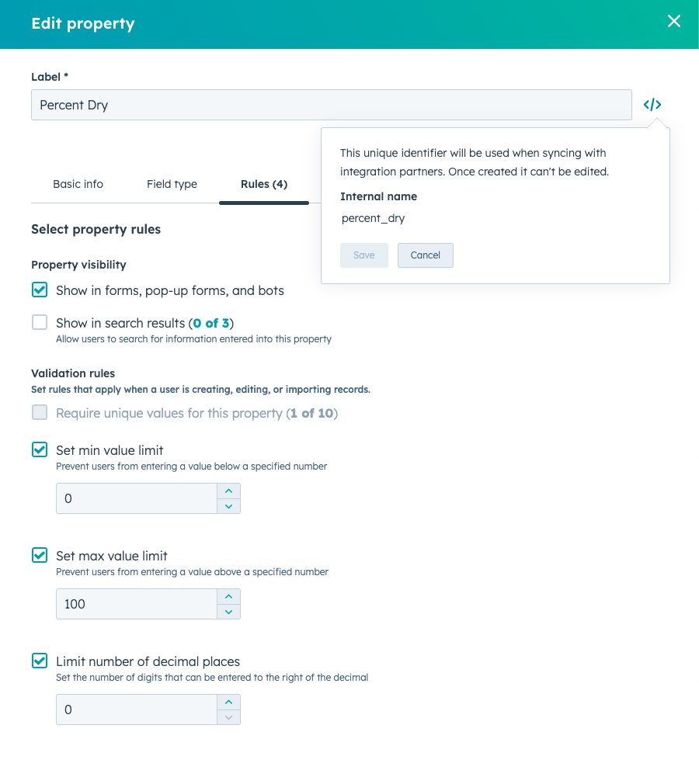Screen dimensions: 699x784
Task: Uncheck Set max value limit
Action: [x=39, y=555]
